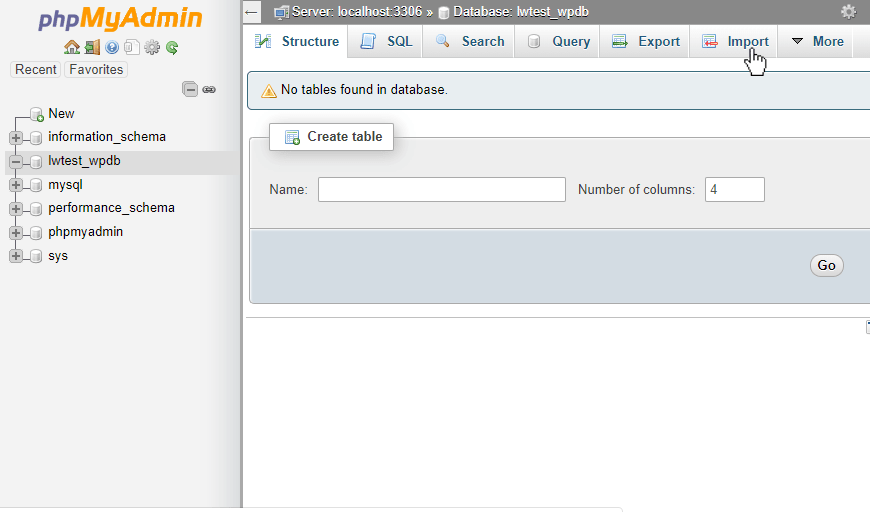This screenshot has width=870, height=512.
Task: Click the information_schema database icon
Action: coord(36,138)
